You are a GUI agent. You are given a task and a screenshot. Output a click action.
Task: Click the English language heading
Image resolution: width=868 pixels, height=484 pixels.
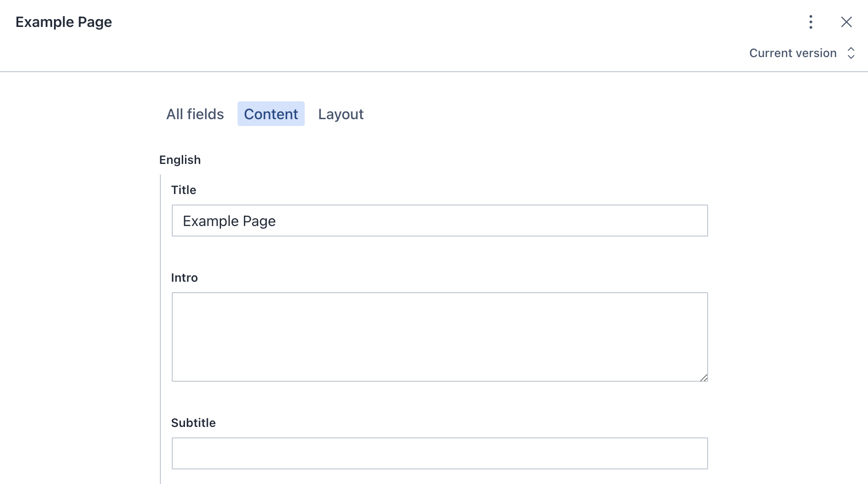coord(180,160)
